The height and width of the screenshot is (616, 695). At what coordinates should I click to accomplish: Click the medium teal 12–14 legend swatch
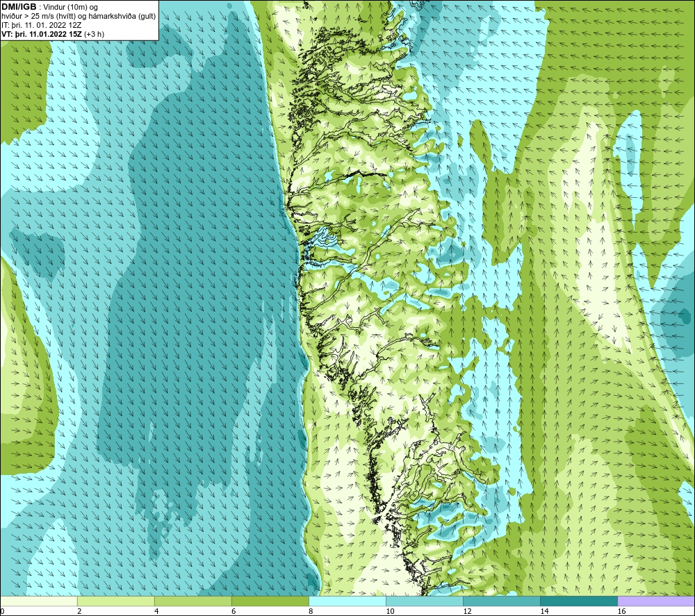click(502, 601)
